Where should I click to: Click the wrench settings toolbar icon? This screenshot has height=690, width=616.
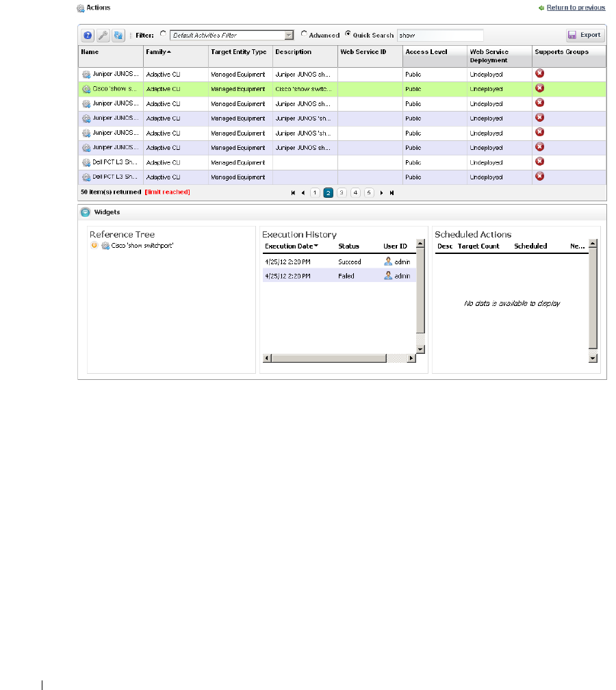pos(103,36)
